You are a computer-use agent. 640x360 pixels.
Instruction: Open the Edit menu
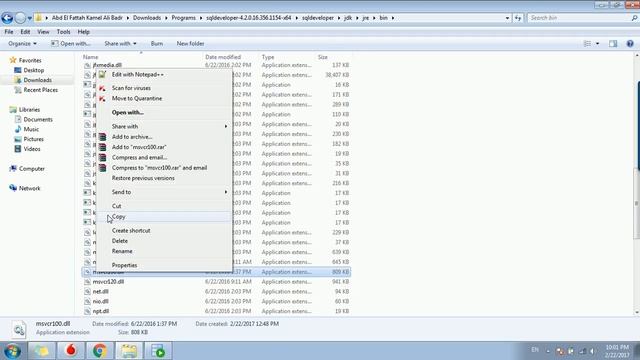pos(25,32)
